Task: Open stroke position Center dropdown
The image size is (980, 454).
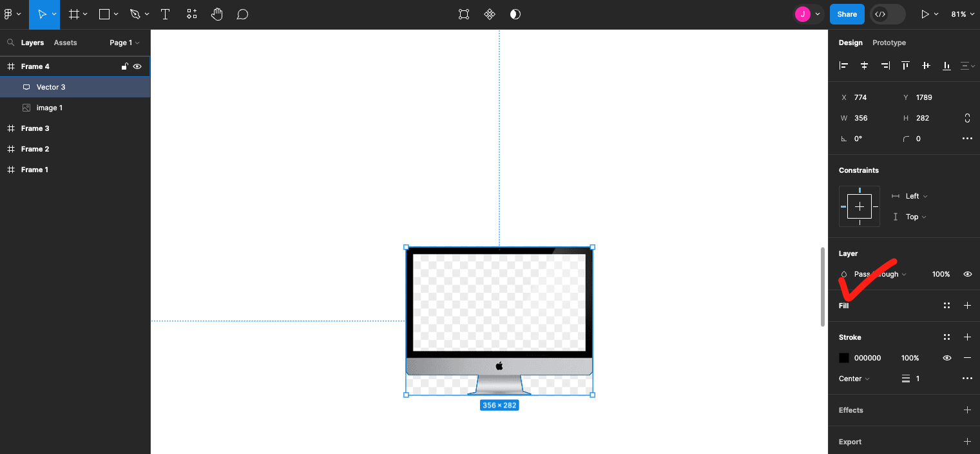Action: pyautogui.click(x=854, y=379)
